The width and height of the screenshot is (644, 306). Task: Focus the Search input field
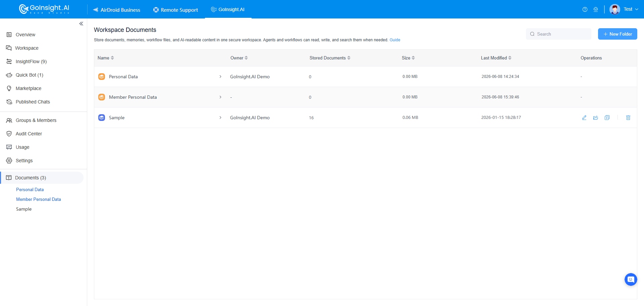pos(558,34)
